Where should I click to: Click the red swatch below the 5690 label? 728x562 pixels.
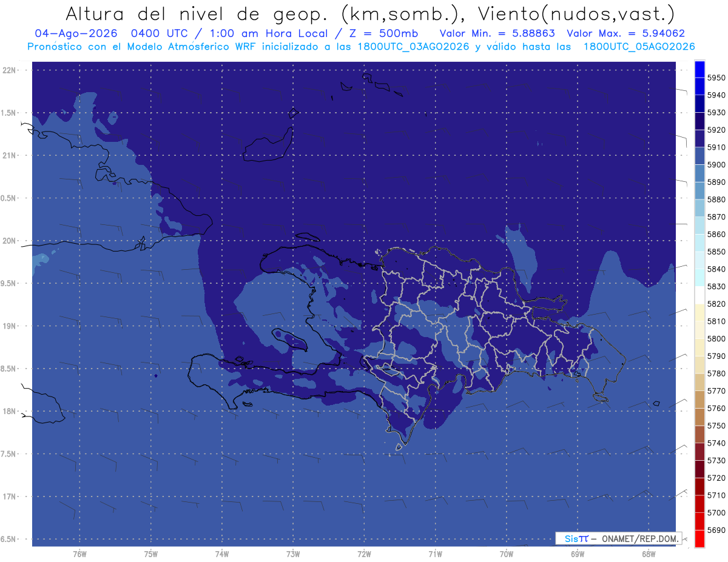(699, 539)
